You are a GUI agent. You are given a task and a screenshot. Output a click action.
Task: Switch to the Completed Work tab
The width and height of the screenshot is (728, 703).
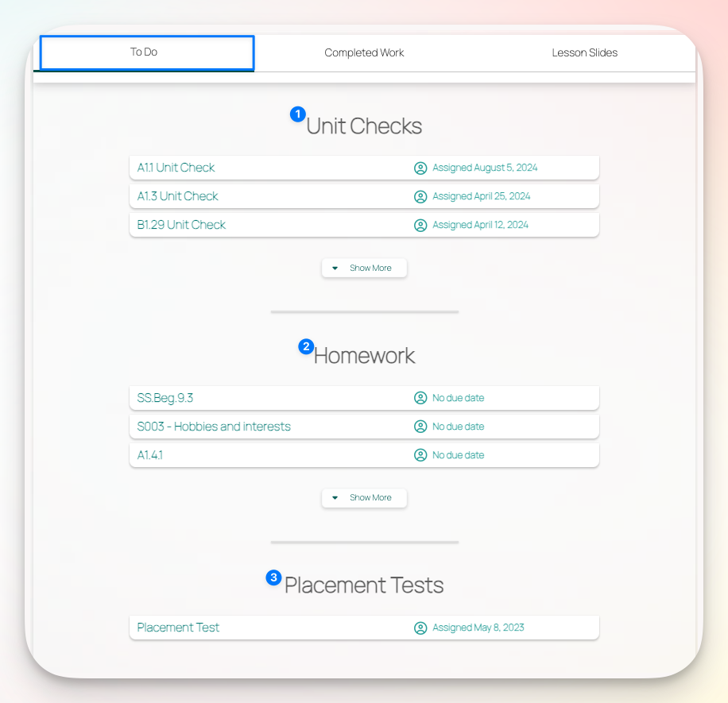click(x=364, y=53)
